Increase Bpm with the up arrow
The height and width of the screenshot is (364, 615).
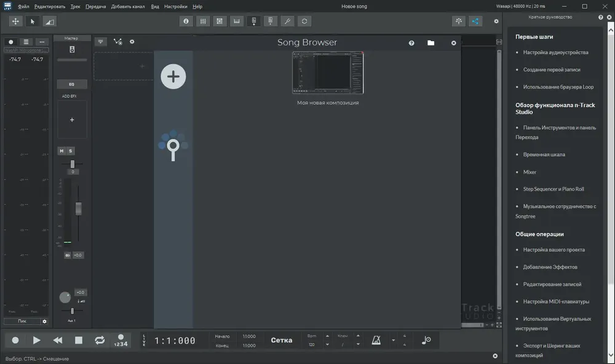tap(327, 336)
